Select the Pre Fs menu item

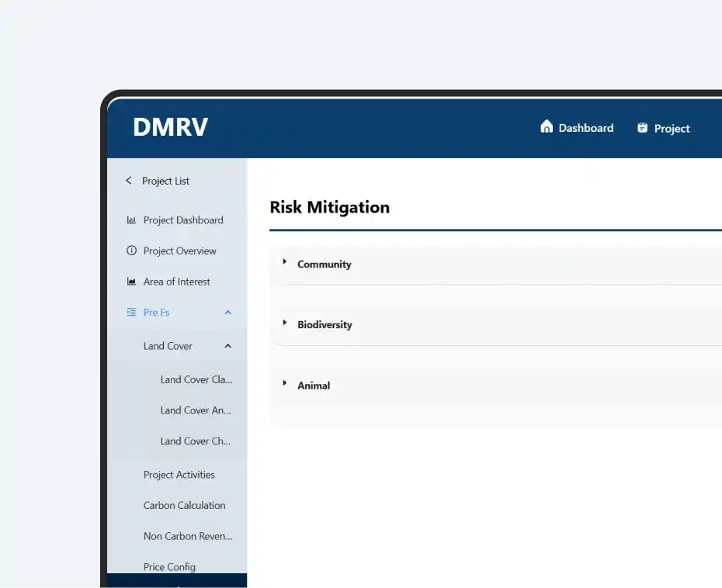coord(156,313)
